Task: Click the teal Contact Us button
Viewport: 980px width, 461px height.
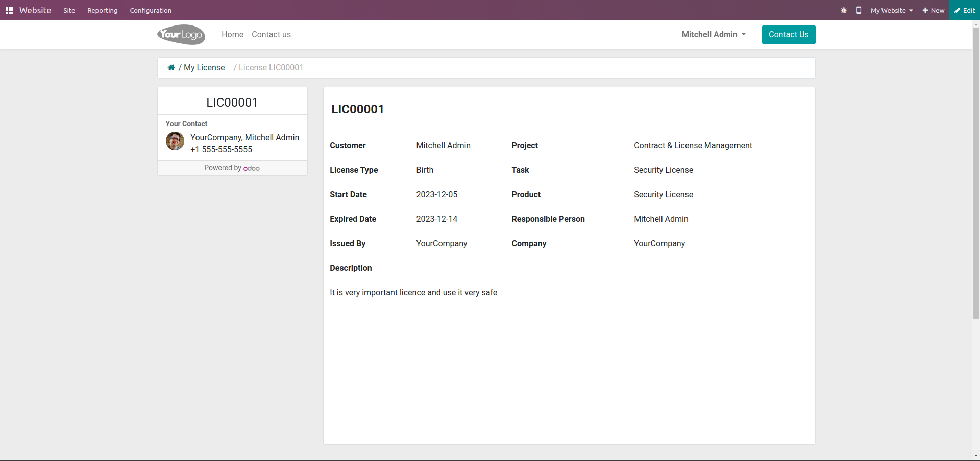Action: pos(789,35)
